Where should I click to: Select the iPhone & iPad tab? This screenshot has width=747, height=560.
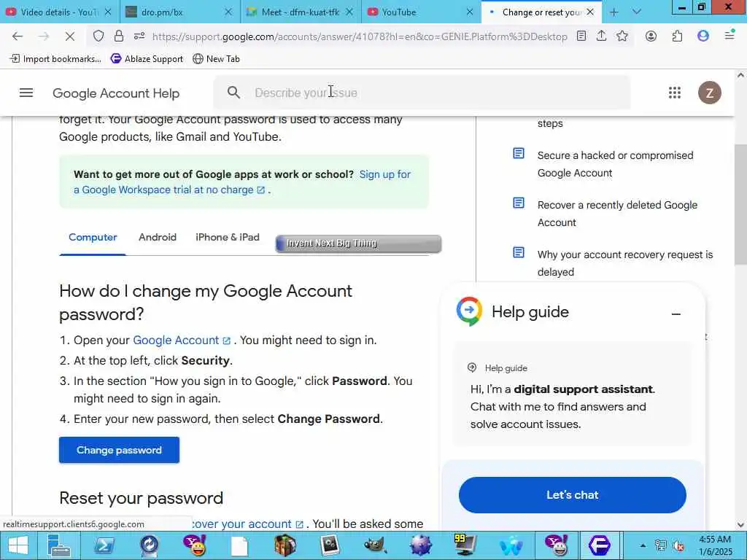point(228,237)
